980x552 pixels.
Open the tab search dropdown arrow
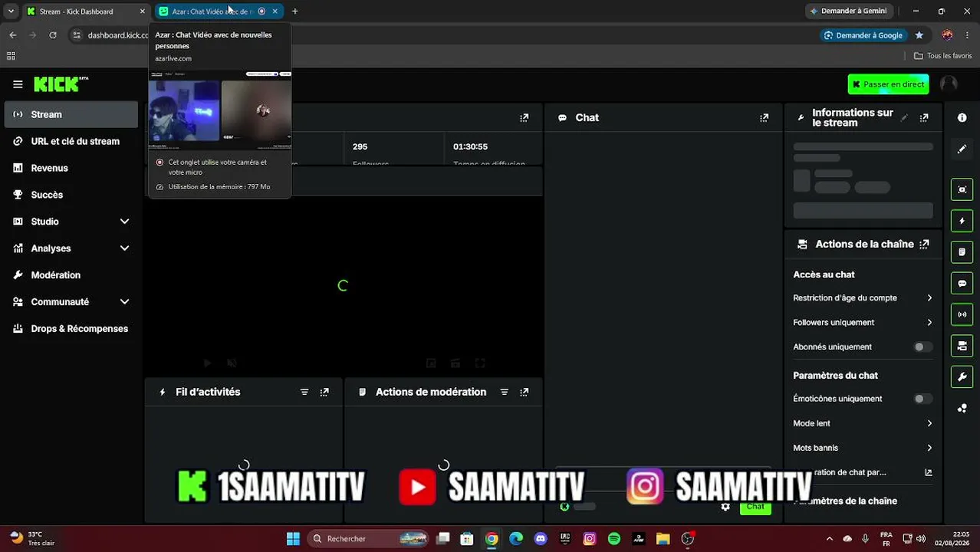pyautogui.click(x=11, y=11)
